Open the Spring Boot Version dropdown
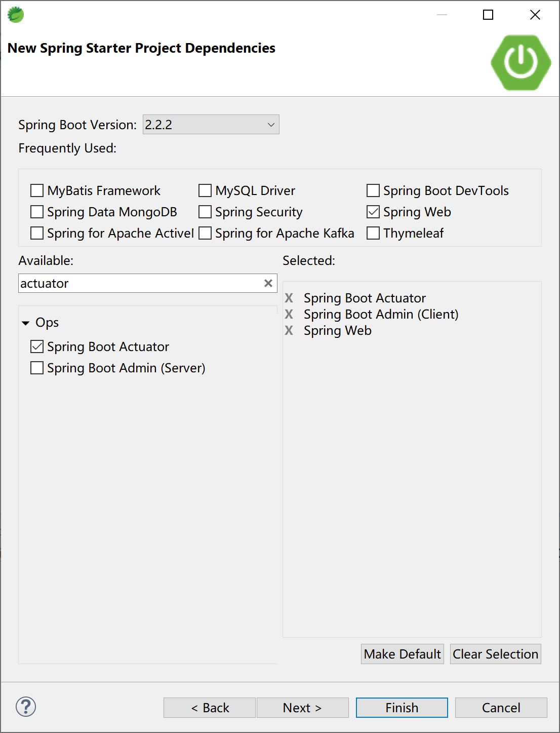This screenshot has width=560, height=733. 211,125
